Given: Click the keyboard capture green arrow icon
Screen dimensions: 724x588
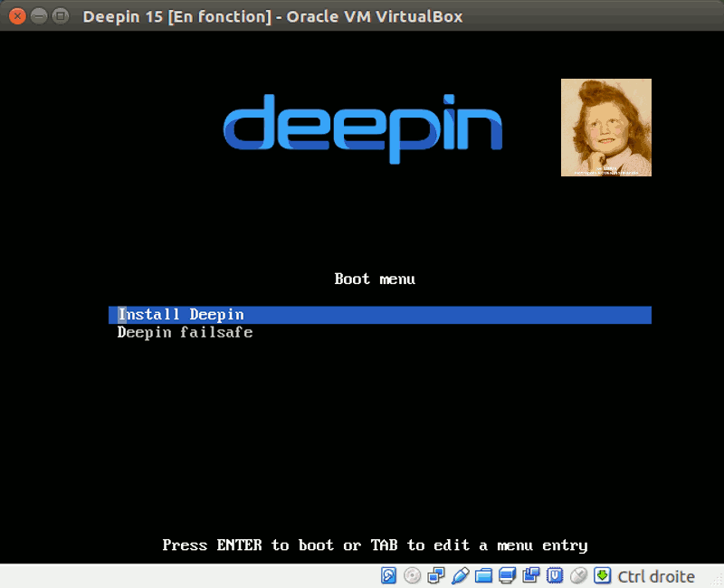Looking at the screenshot, I should point(602,575).
